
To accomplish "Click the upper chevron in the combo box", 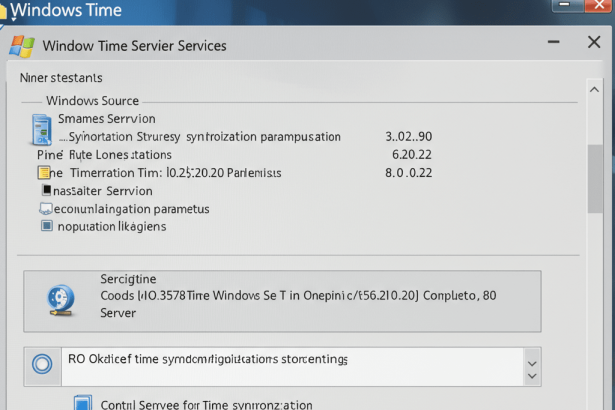I will click(x=532, y=363).
